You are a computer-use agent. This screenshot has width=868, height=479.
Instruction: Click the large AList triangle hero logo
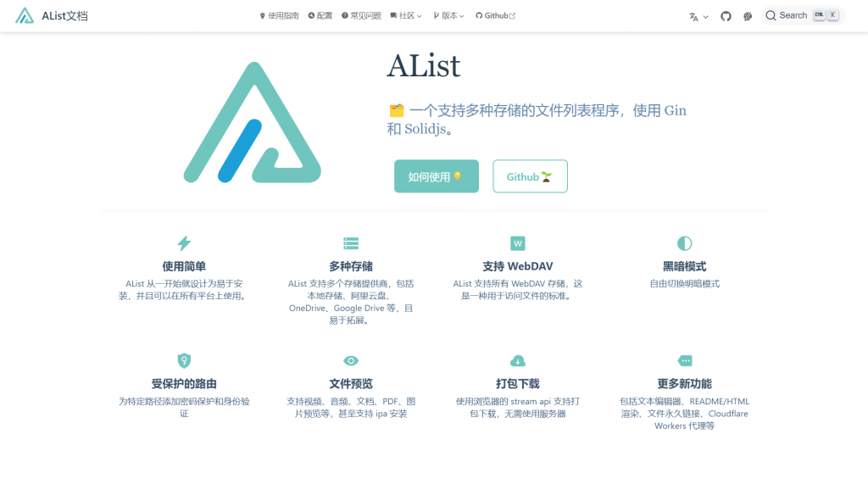[x=253, y=122]
